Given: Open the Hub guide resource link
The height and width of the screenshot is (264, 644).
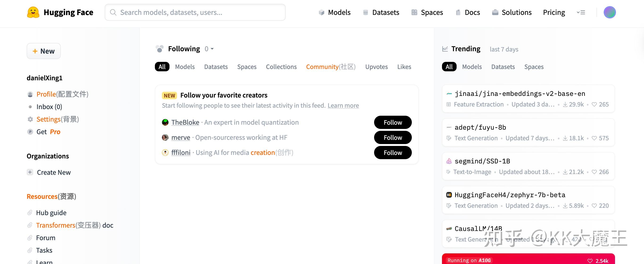Looking at the screenshot, I should click(51, 213).
